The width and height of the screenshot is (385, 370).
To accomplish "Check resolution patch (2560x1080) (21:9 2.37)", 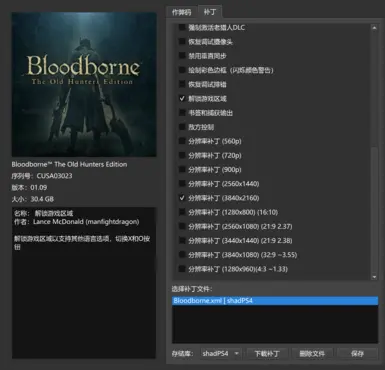I will pos(182,226).
